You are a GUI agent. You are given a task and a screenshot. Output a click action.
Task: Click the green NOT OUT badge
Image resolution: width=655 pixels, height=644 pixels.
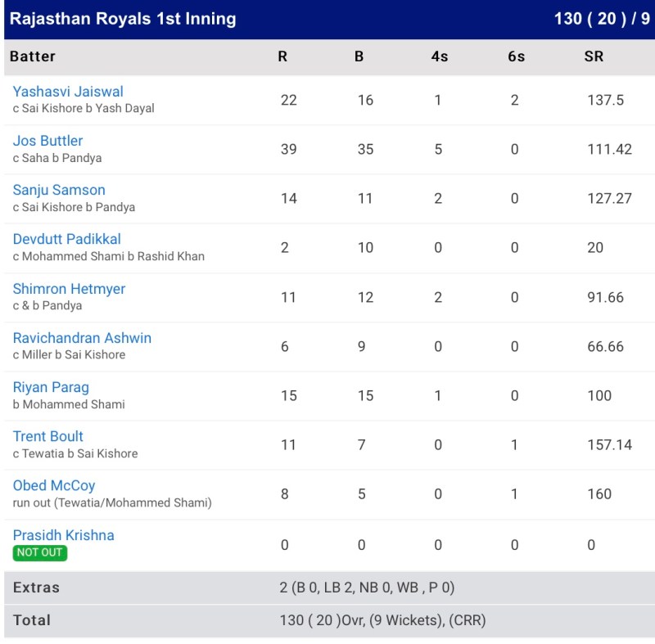tap(40, 552)
